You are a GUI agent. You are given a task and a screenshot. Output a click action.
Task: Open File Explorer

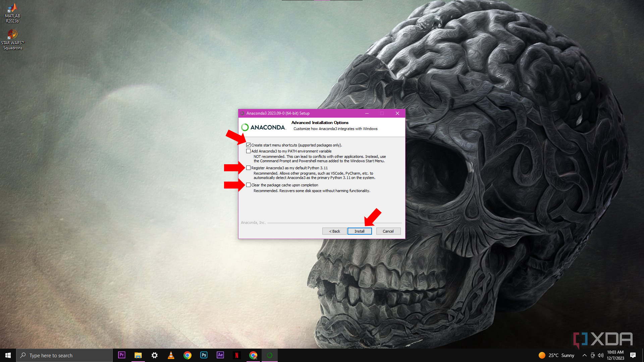point(138,355)
